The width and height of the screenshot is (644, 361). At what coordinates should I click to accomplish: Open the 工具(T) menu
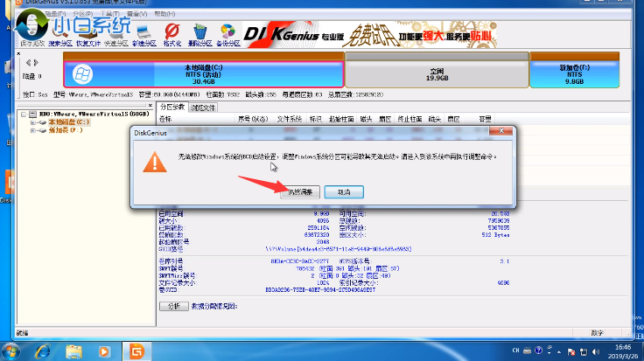point(109,14)
